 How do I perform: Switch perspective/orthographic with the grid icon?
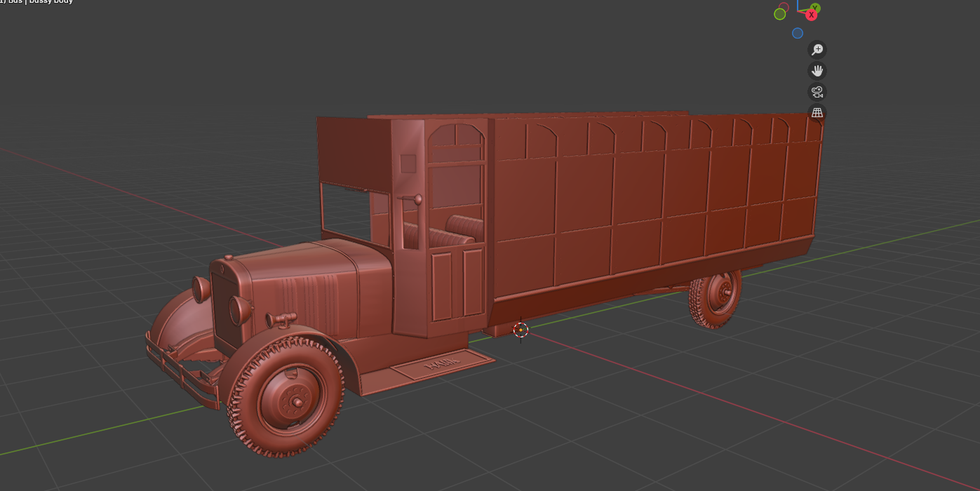coord(817,112)
